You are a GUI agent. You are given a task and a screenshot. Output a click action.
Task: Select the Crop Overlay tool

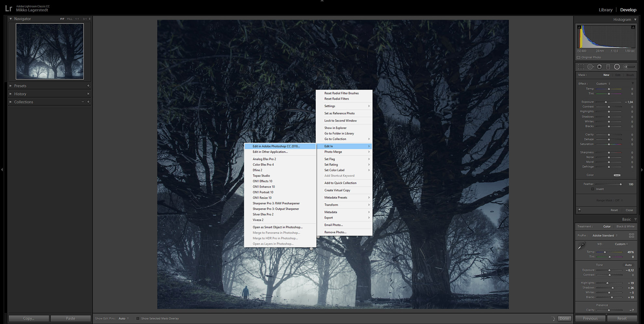581,67
